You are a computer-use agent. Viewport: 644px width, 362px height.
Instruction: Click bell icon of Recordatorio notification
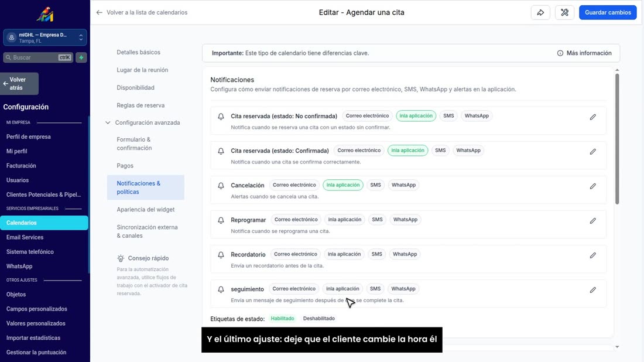[x=221, y=255]
